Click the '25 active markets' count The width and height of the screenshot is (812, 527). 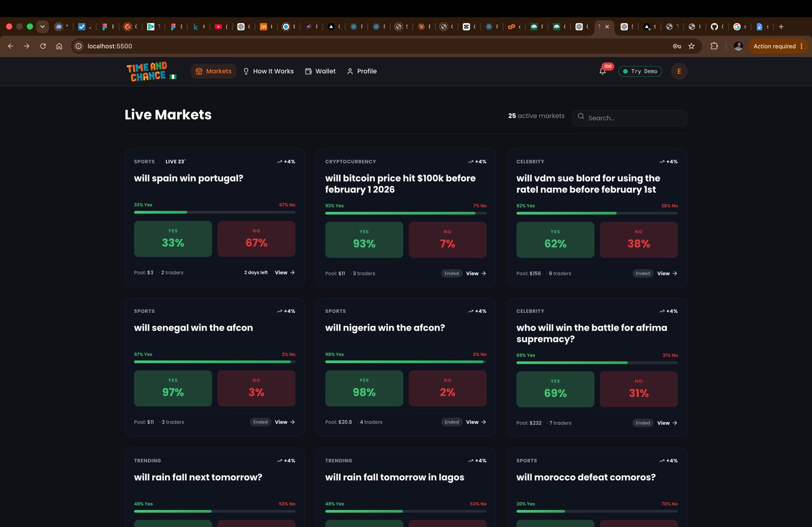(536, 116)
